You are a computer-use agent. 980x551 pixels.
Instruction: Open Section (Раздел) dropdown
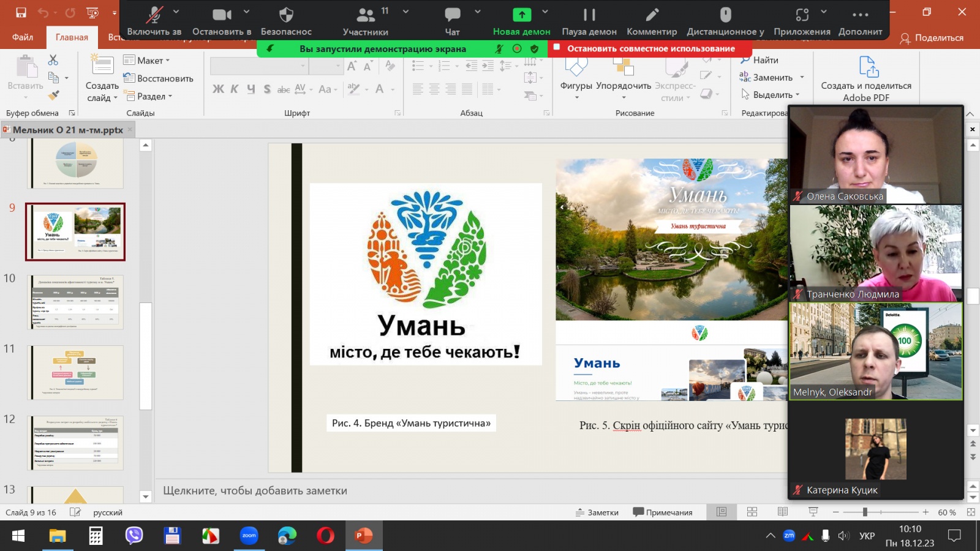pyautogui.click(x=148, y=96)
